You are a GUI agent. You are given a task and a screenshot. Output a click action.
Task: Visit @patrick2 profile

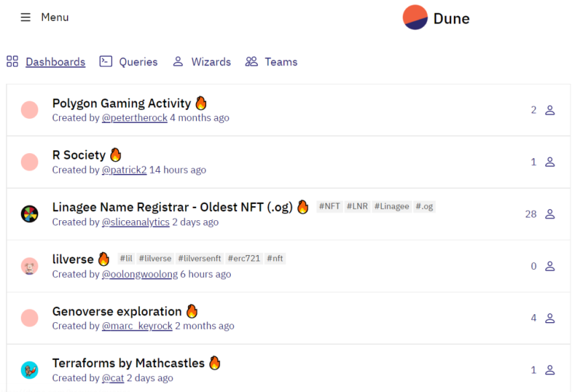pos(124,170)
